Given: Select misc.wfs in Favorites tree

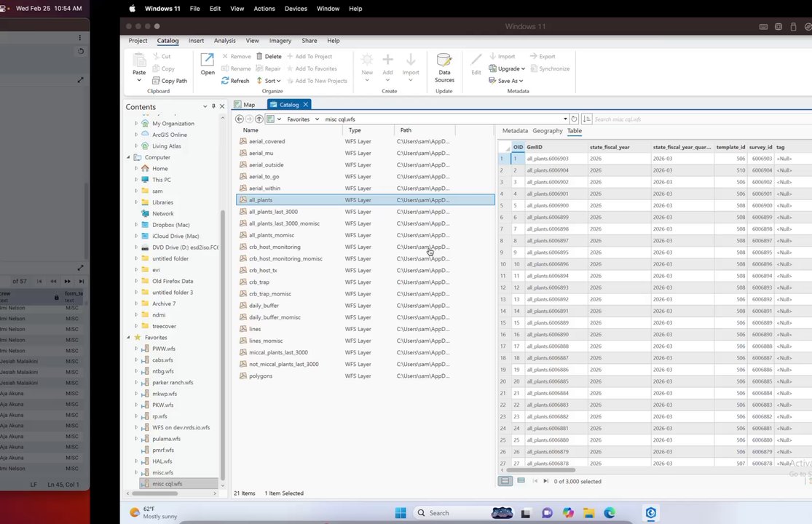Looking at the screenshot, I should coord(162,472).
